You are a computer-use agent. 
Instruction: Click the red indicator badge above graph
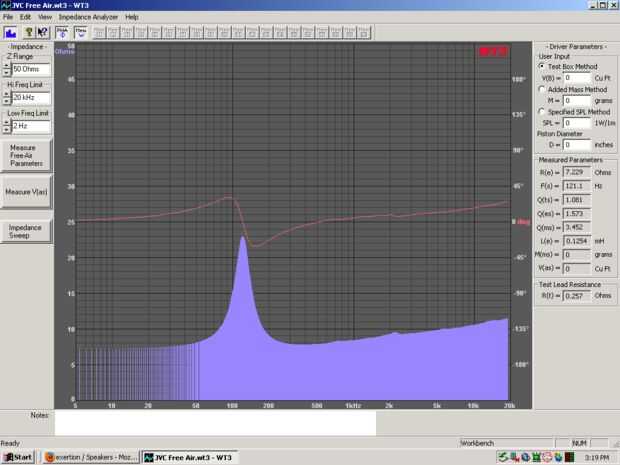[x=493, y=51]
